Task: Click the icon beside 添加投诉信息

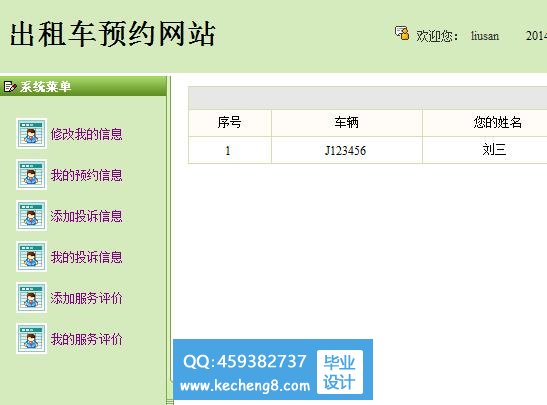Action: point(31,216)
